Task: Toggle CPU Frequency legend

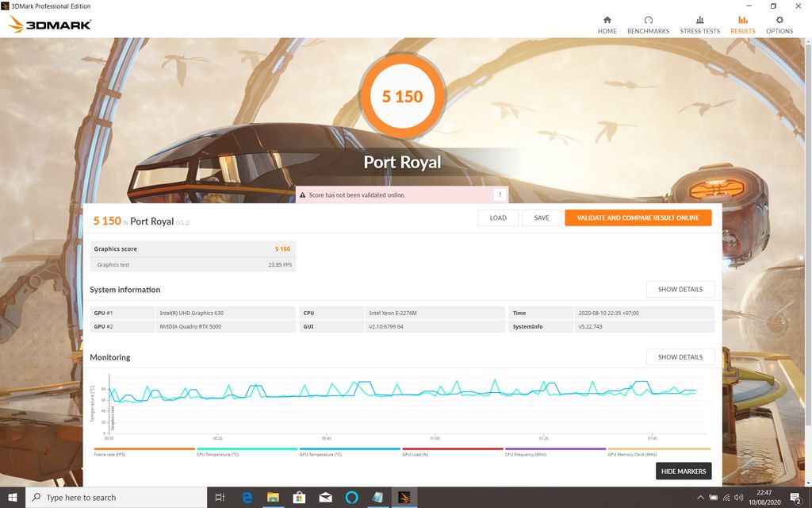Action: tap(555, 452)
